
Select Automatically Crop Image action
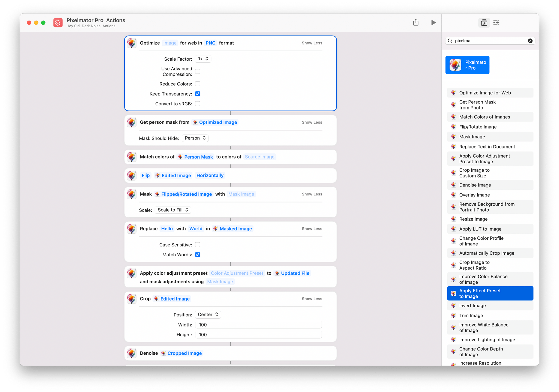pos(490,253)
